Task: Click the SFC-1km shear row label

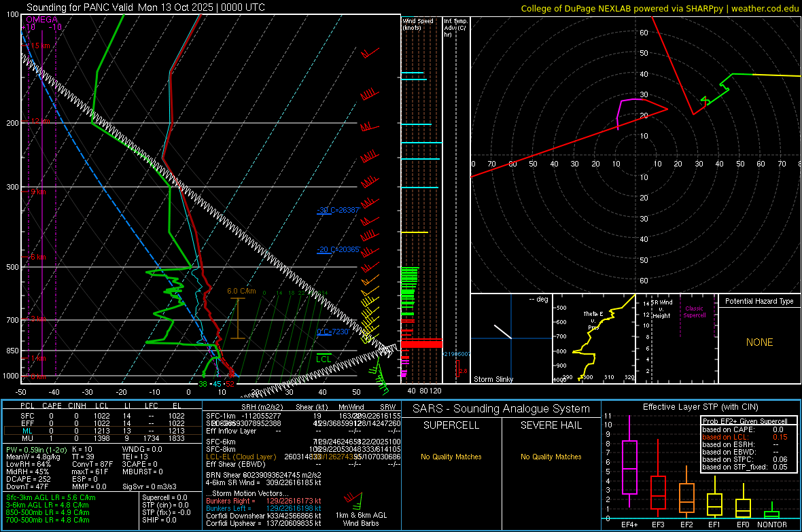Action: pyautogui.click(x=221, y=416)
